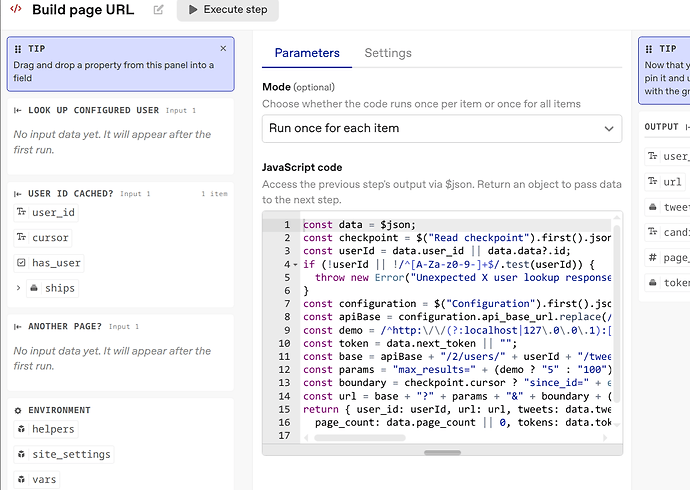
Task: Click the Environment gear icon
Action: (x=18, y=410)
